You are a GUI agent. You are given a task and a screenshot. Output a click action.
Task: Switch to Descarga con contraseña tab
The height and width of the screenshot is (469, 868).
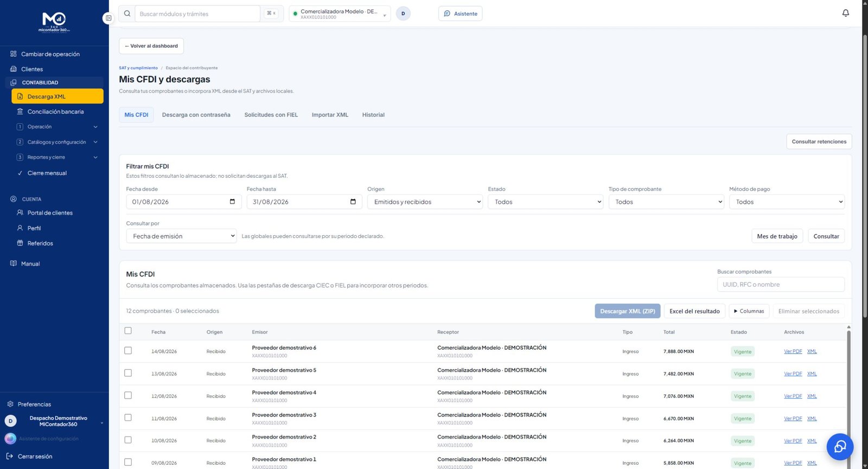point(196,115)
